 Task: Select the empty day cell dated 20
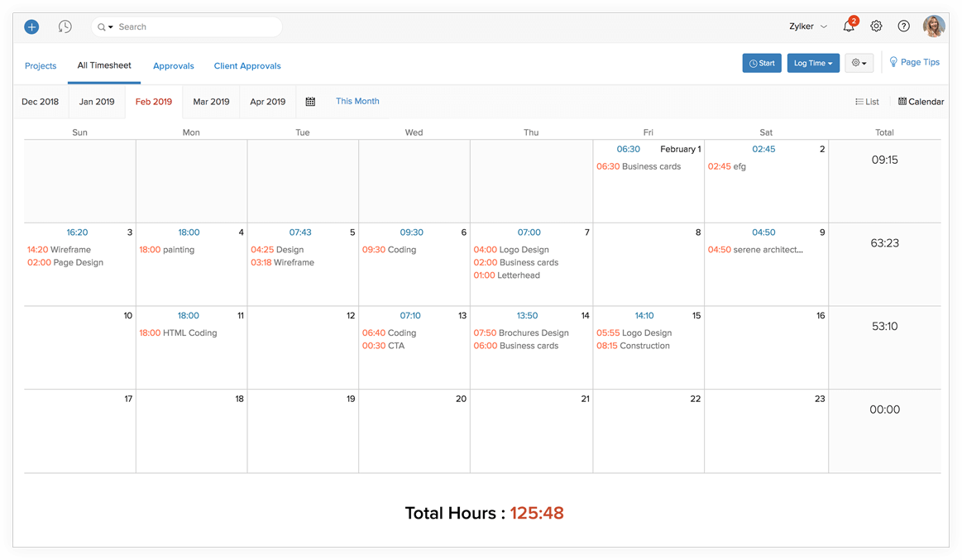coord(414,431)
